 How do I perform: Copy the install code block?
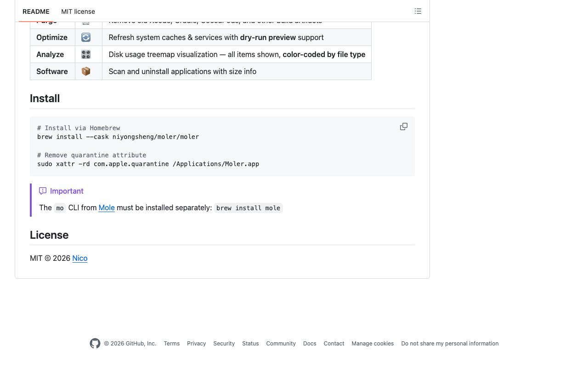tap(404, 126)
